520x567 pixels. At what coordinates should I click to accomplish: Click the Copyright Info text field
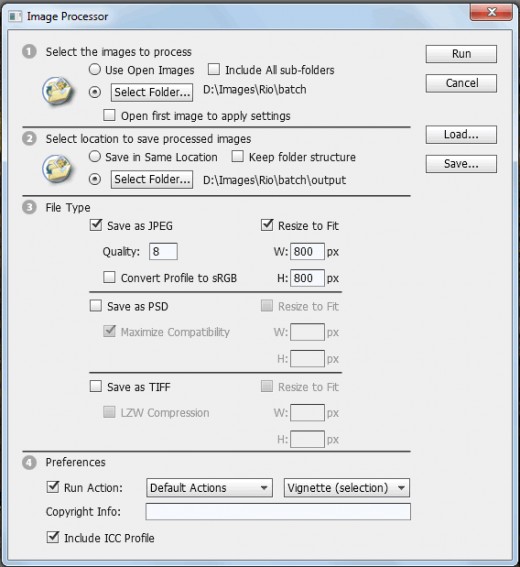[x=278, y=512]
